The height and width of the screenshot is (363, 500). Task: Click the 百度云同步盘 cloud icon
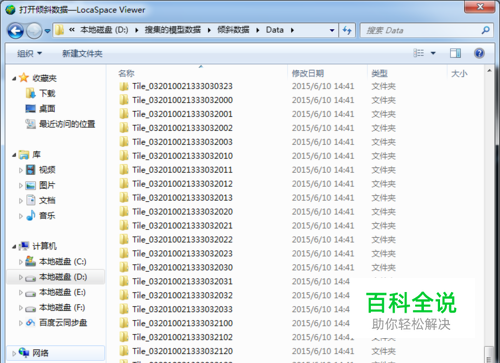point(31,322)
